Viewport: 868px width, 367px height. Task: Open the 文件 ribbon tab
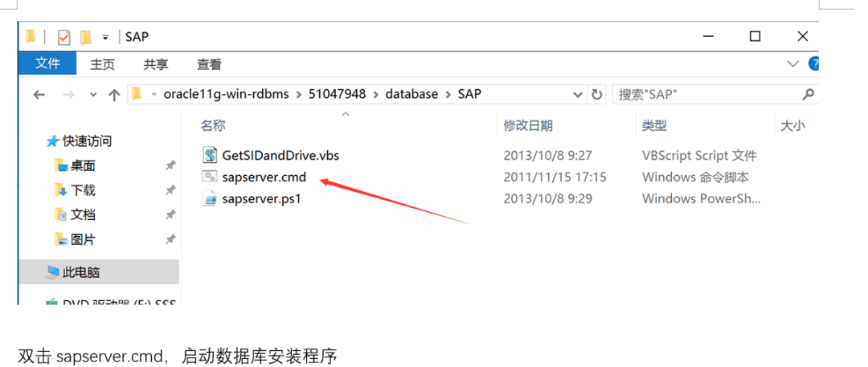47,64
